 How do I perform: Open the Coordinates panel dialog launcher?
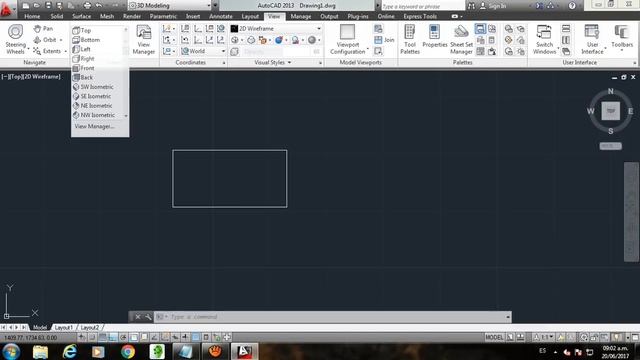point(224,63)
